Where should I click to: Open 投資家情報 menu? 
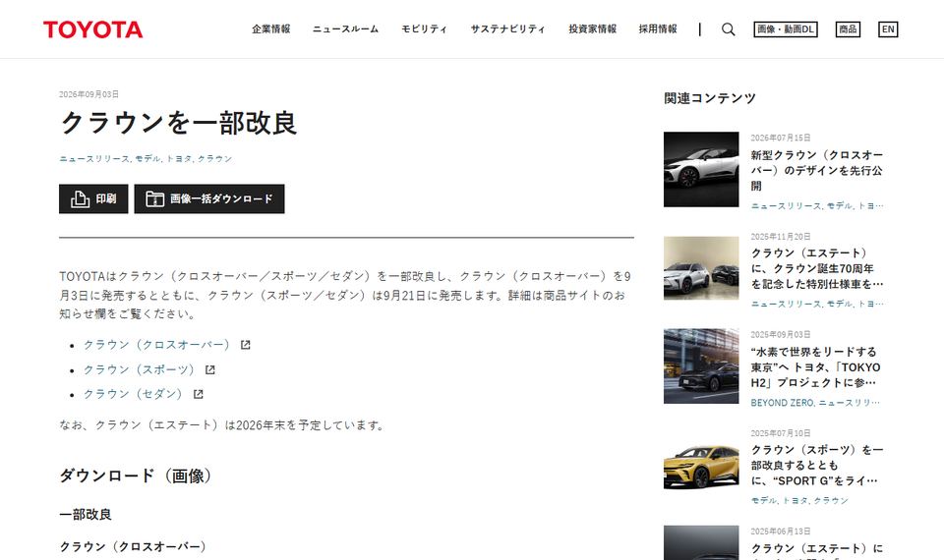coord(592,28)
